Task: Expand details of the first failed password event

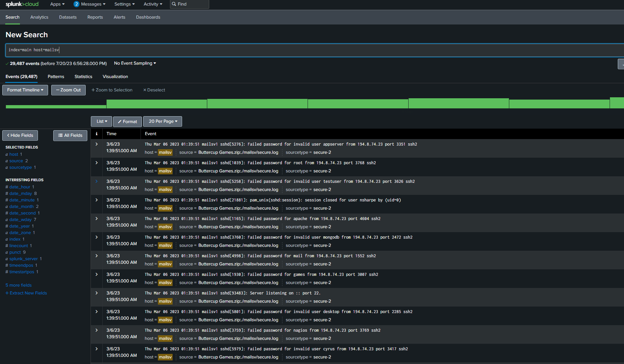Action: coord(96,144)
